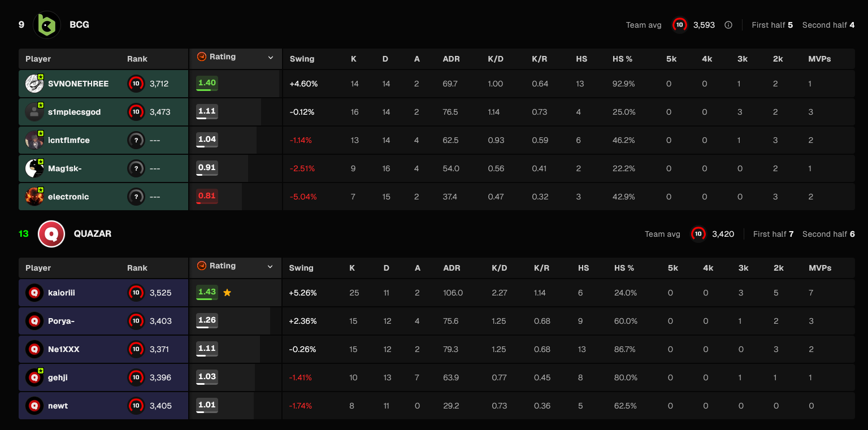Expand the BCG table Rating dropdown
This screenshot has height=430, width=868.
[x=270, y=58]
